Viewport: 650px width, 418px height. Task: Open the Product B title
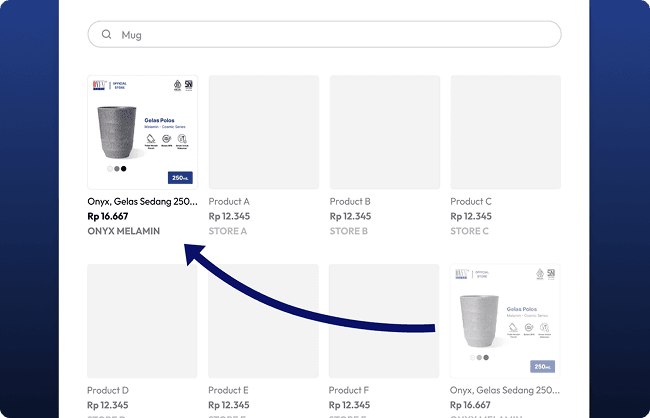pos(350,202)
